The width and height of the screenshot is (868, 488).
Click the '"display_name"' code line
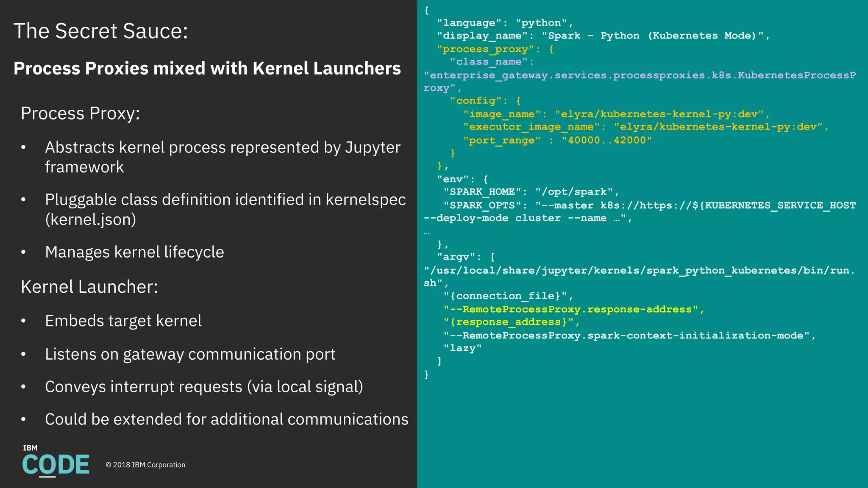coord(604,36)
